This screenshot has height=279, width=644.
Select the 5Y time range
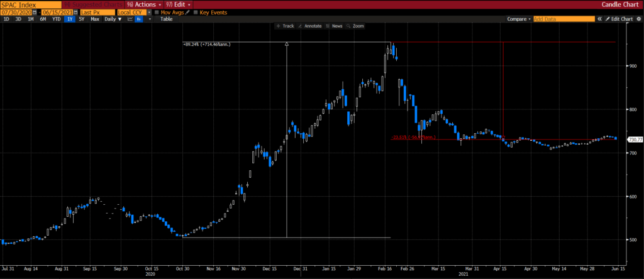tap(82, 19)
